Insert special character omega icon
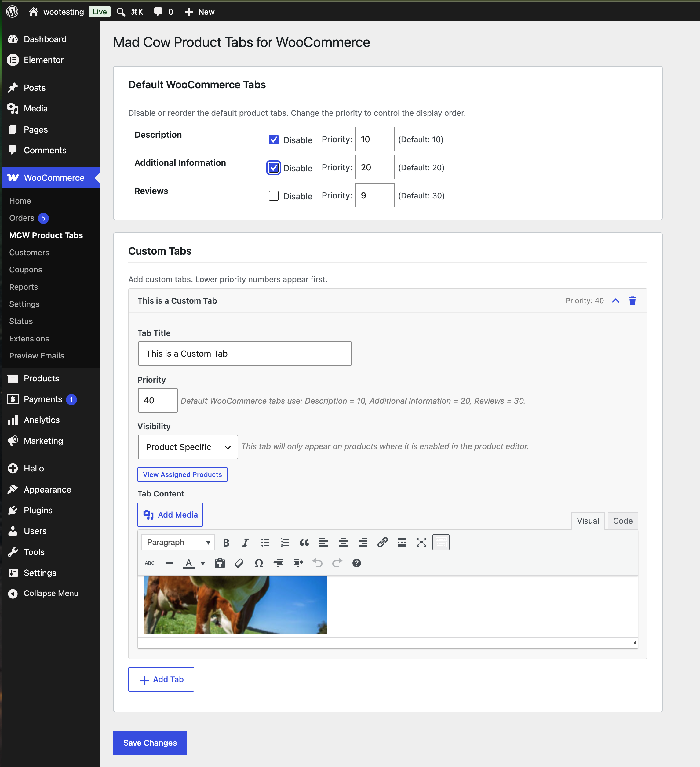This screenshot has height=767, width=700. (x=259, y=563)
